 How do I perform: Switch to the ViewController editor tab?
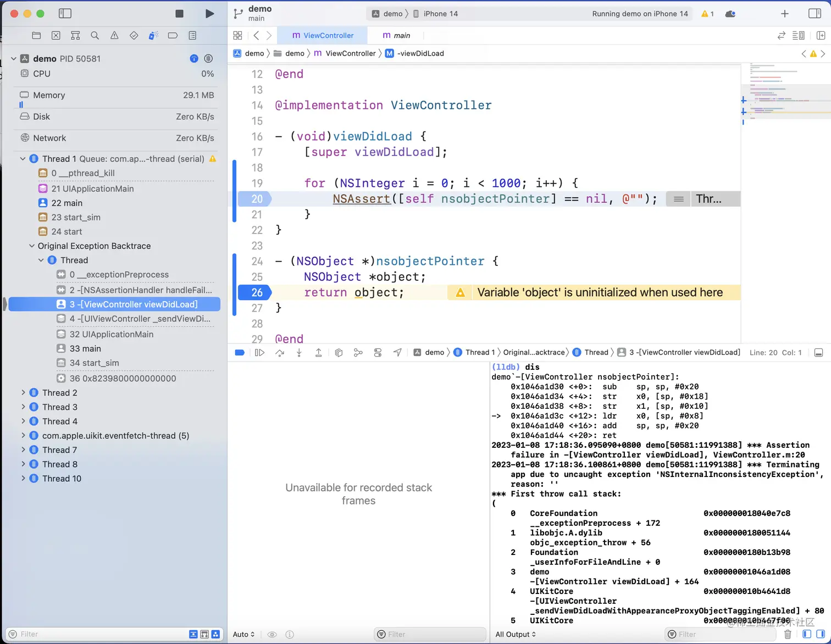click(x=323, y=35)
